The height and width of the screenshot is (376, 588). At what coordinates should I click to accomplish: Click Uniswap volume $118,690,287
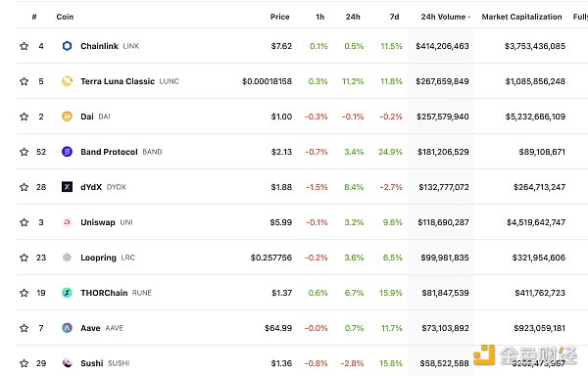point(443,222)
